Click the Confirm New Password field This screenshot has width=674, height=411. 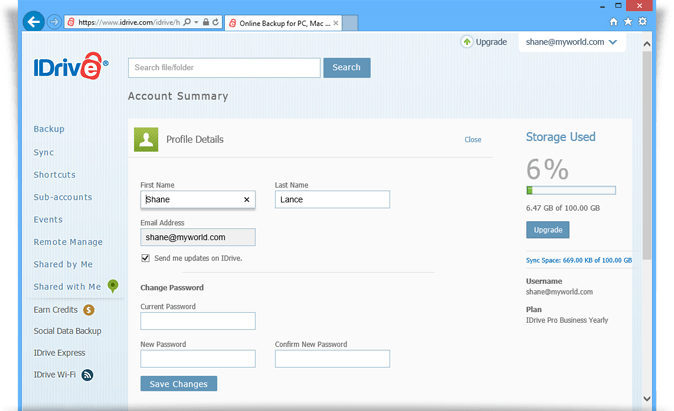click(332, 359)
